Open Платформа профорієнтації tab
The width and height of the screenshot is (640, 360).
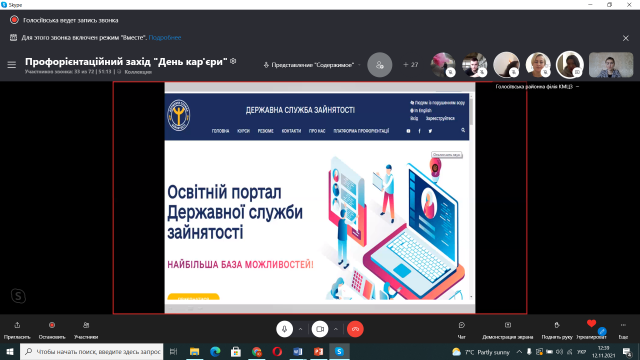coord(361,131)
